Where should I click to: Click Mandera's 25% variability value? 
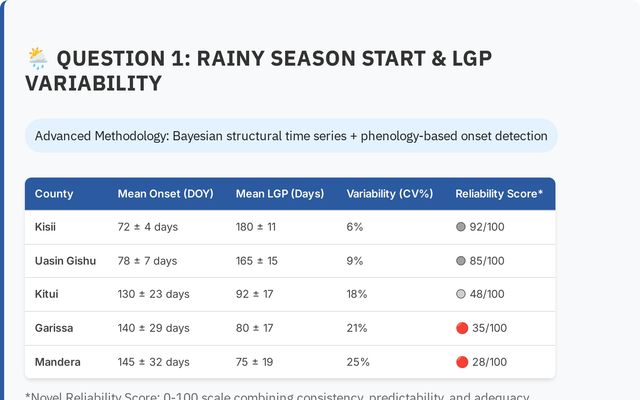tap(358, 362)
